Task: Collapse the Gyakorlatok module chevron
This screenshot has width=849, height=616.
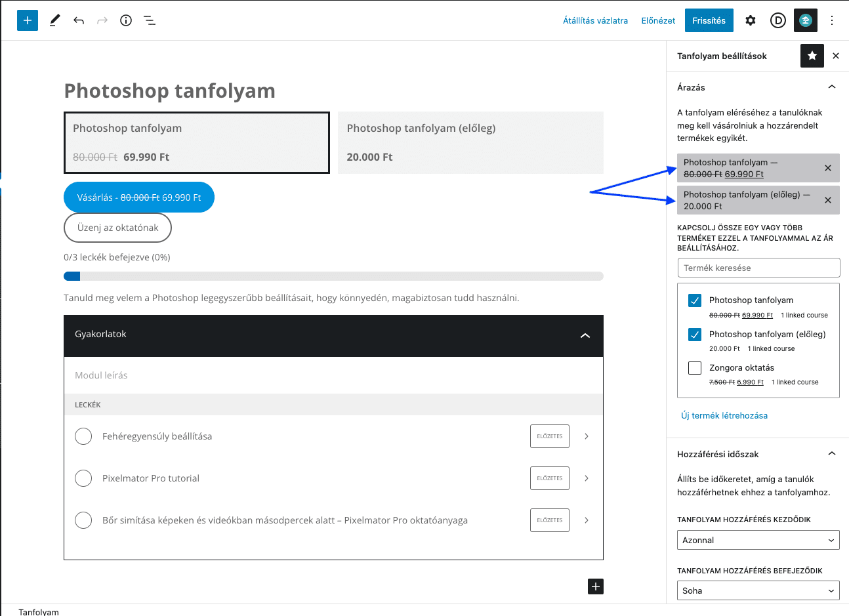Action: click(585, 335)
